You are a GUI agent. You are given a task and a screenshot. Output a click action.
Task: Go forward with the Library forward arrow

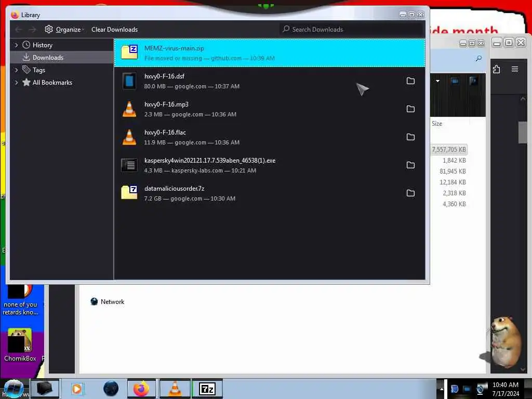(32, 30)
